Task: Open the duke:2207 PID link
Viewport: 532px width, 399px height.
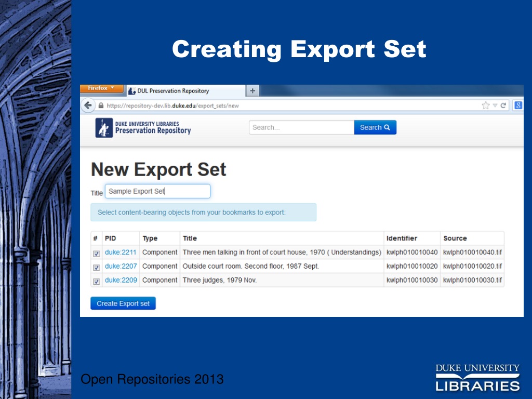Action: pos(121,266)
